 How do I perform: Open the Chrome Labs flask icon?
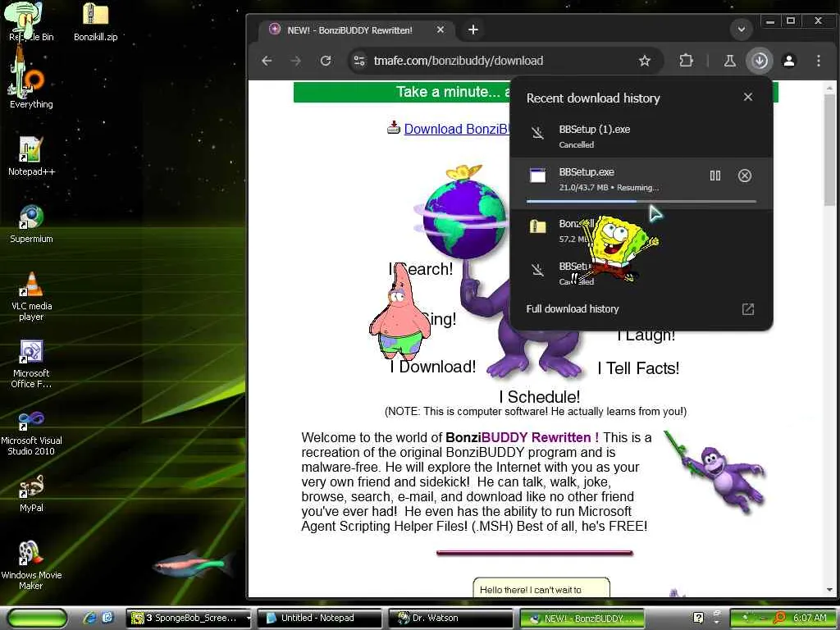(x=729, y=61)
